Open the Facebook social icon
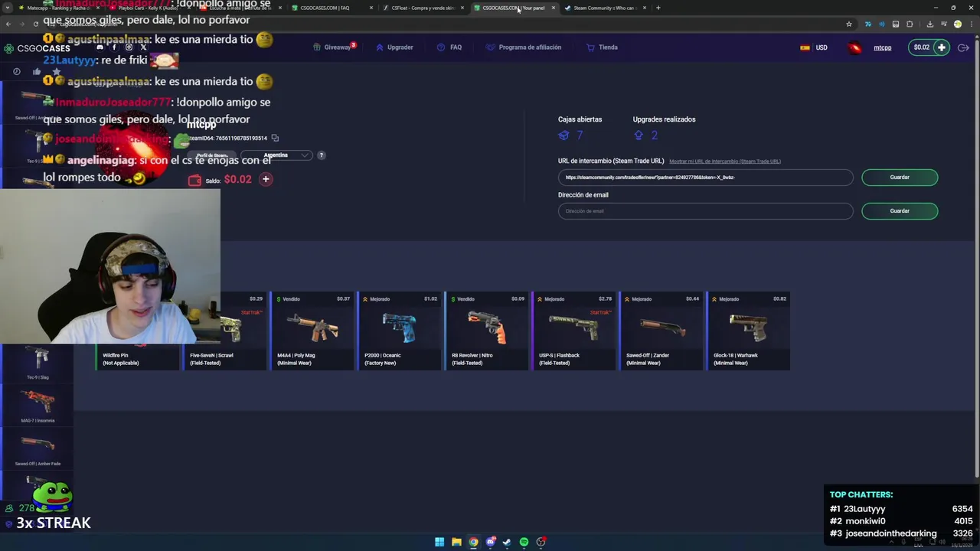Screen dimensions: 980x551 [x=114, y=47]
